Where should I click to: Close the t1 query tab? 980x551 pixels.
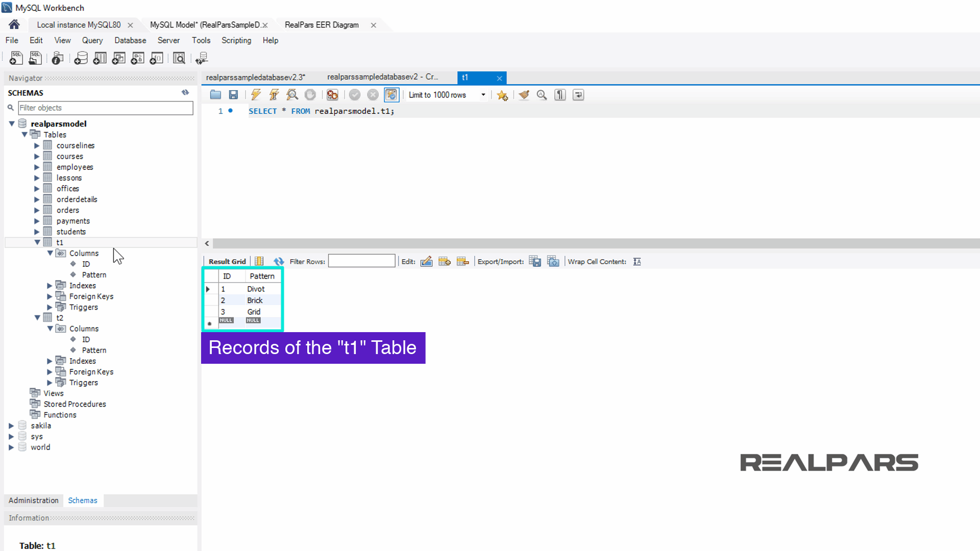pos(499,78)
